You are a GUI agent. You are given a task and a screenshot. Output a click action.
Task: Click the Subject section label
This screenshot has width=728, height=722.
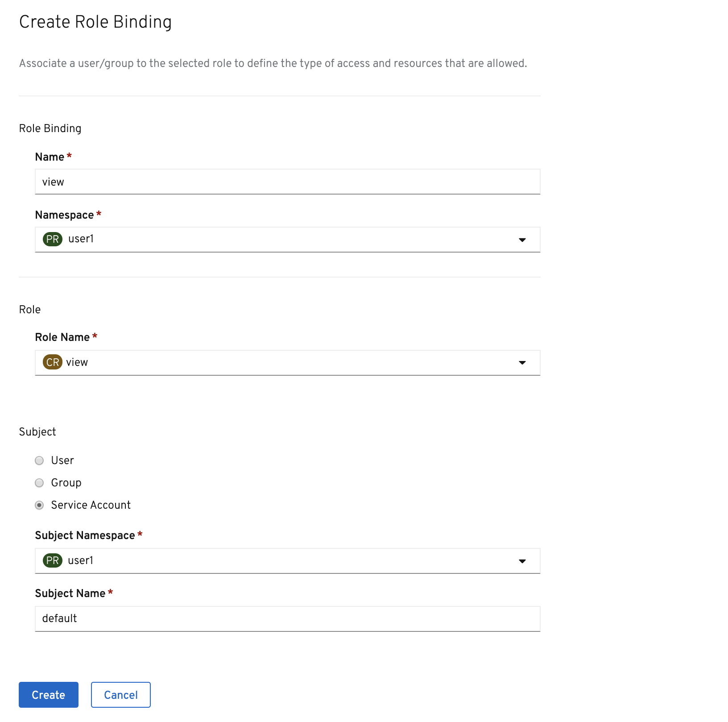[x=37, y=431]
